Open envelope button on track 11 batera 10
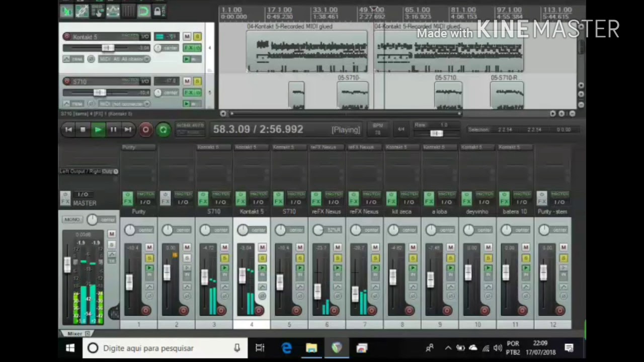The image size is (644, 362). pos(526,287)
